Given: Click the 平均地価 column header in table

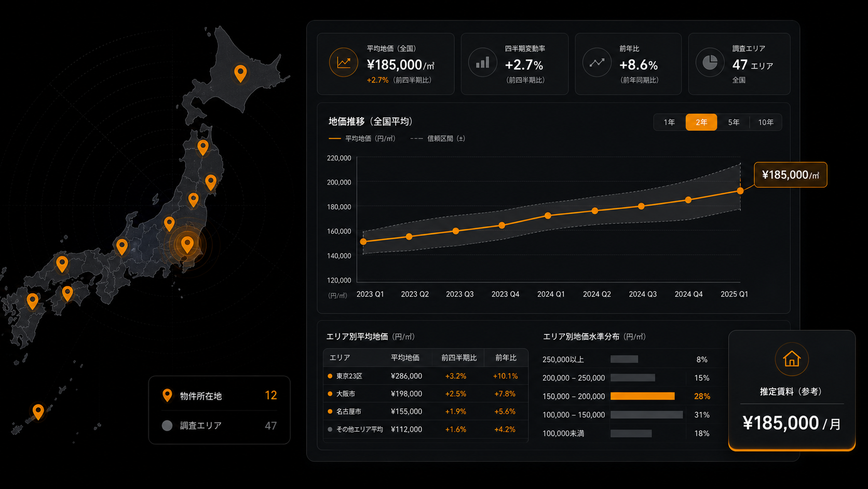Looking at the screenshot, I should click(405, 358).
